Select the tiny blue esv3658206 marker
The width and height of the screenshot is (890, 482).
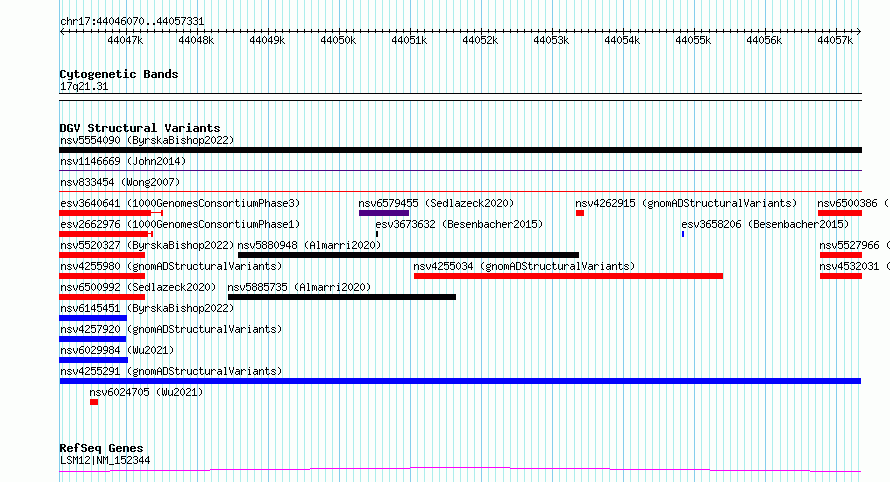click(x=683, y=234)
